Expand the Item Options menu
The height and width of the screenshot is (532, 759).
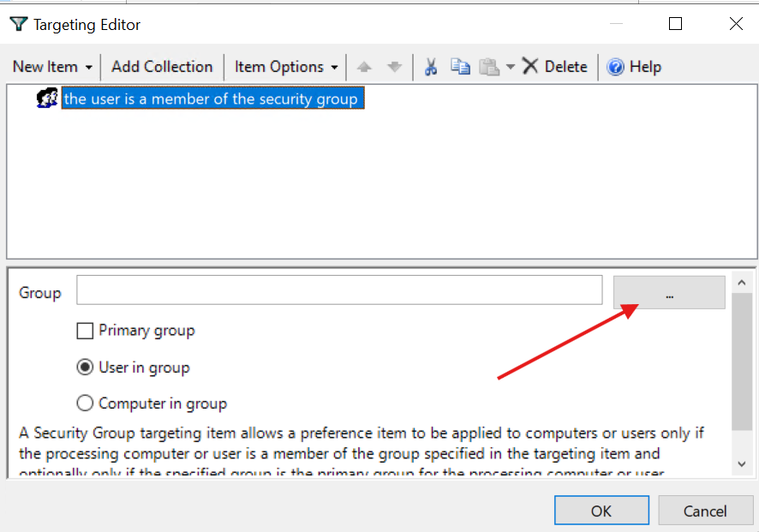pyautogui.click(x=286, y=67)
